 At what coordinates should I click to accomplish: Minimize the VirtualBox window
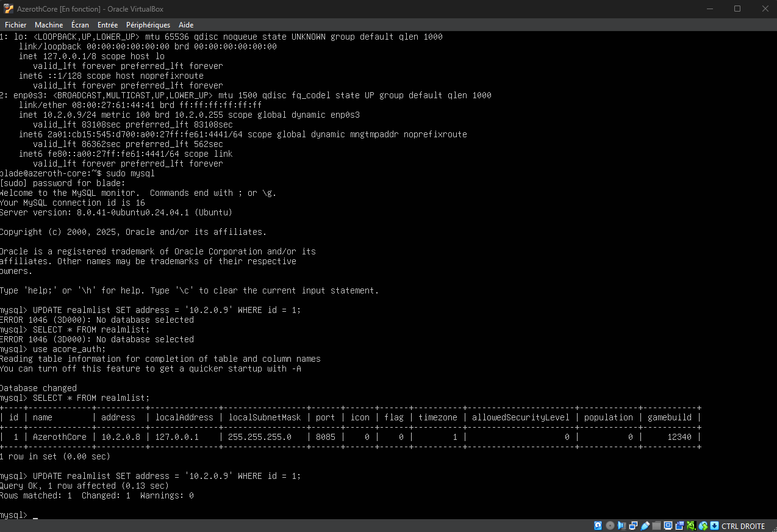(709, 9)
